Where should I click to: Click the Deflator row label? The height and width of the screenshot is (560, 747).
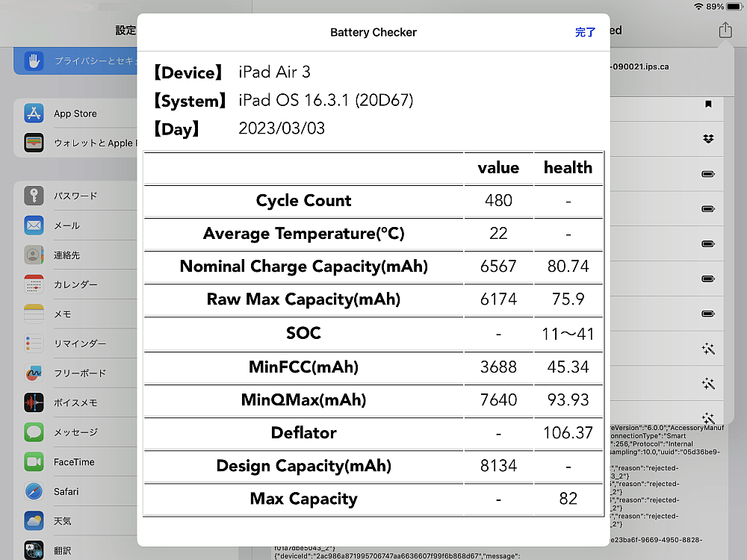coord(303,433)
